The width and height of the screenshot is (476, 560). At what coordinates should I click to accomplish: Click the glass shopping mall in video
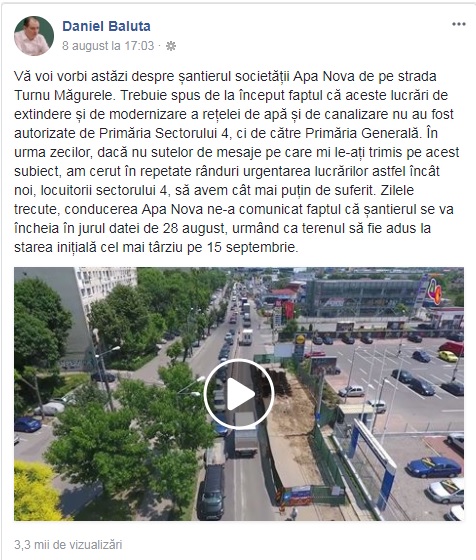pos(362,298)
